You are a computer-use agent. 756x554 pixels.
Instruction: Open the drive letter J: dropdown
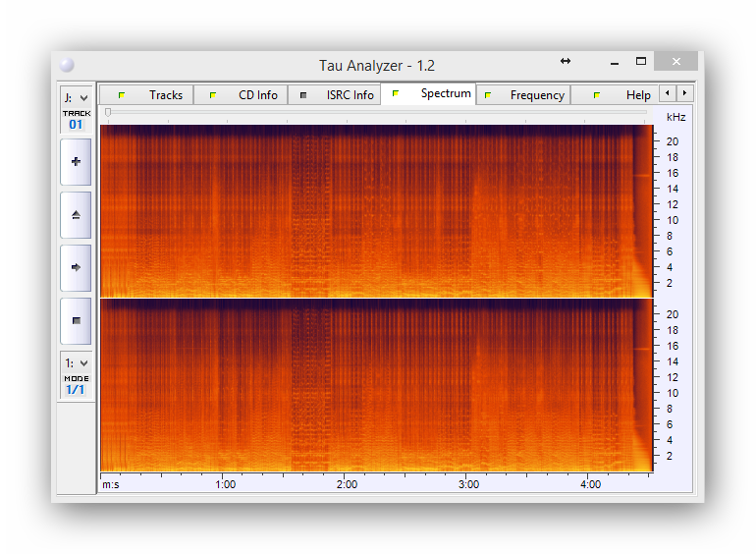[76, 97]
